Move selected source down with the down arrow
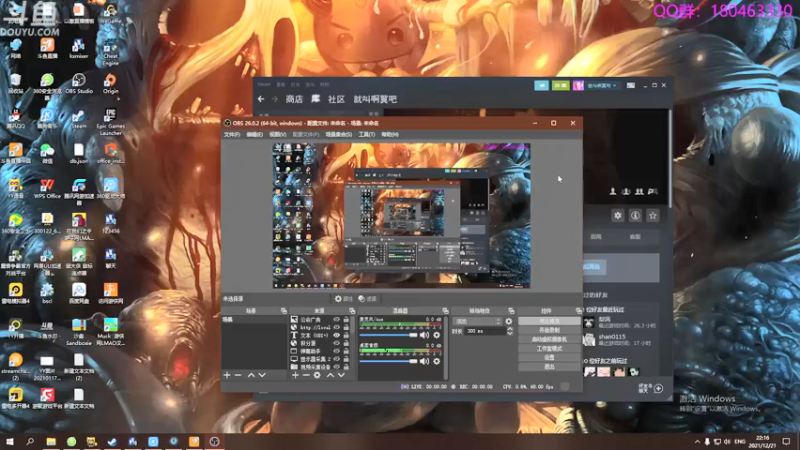This screenshot has height=450, width=800. point(341,376)
